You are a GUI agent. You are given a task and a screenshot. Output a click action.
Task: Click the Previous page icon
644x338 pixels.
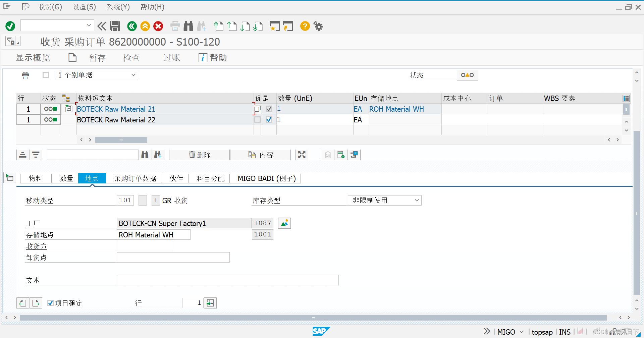tap(232, 26)
